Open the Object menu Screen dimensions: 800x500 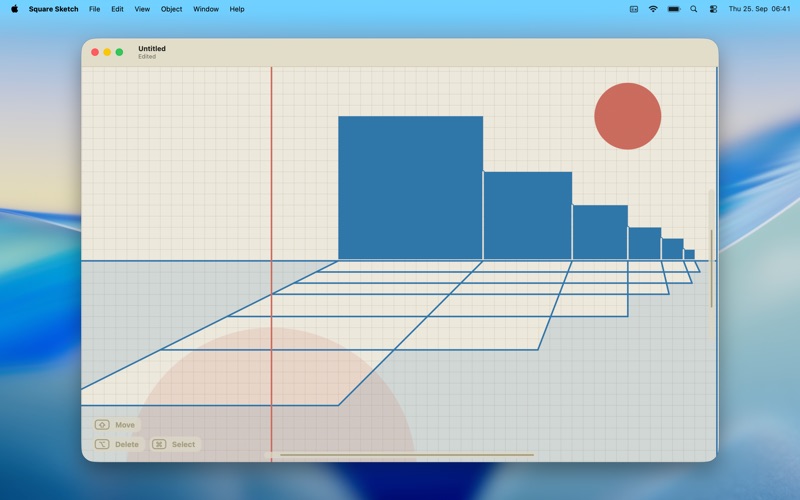[x=171, y=9]
